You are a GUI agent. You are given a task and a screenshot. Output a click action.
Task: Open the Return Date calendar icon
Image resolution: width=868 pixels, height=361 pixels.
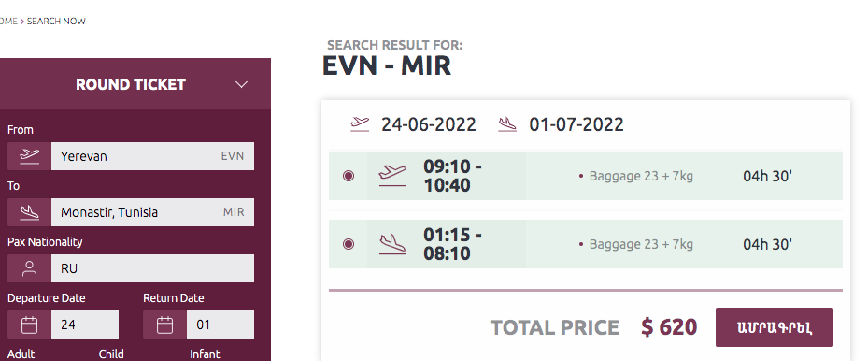click(x=165, y=325)
